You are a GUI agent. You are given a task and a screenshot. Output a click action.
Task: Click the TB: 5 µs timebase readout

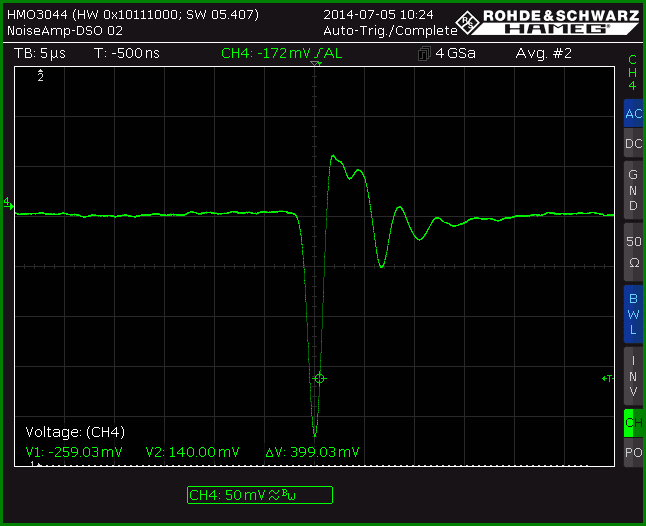pos(40,54)
